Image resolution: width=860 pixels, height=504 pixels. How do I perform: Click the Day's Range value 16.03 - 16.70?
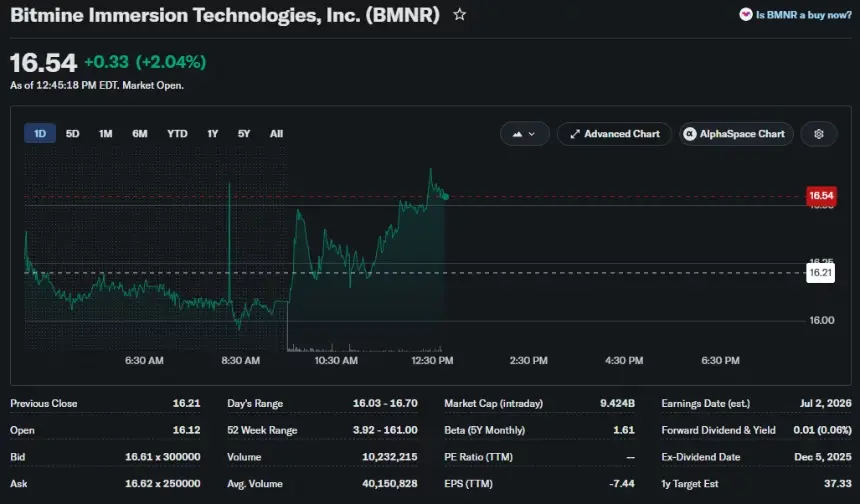[x=385, y=403]
